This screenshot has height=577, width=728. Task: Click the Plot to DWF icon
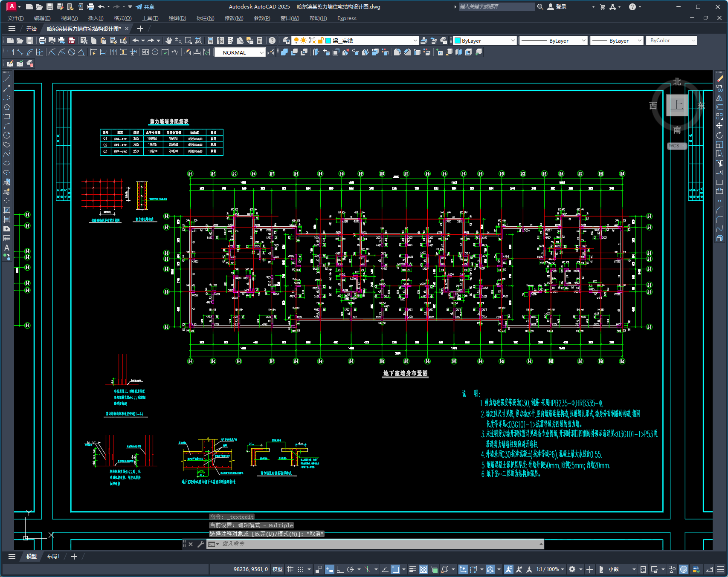pos(71,40)
